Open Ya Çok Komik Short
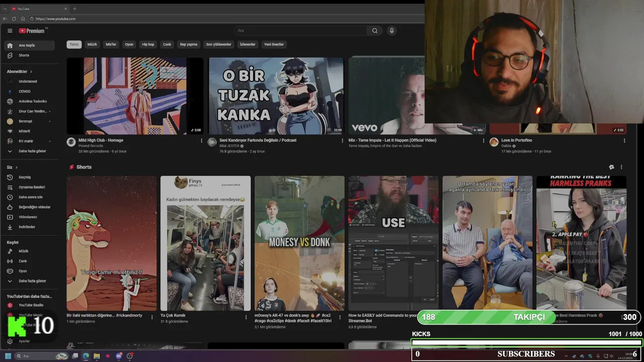This screenshot has height=362, width=644. pyautogui.click(x=205, y=243)
